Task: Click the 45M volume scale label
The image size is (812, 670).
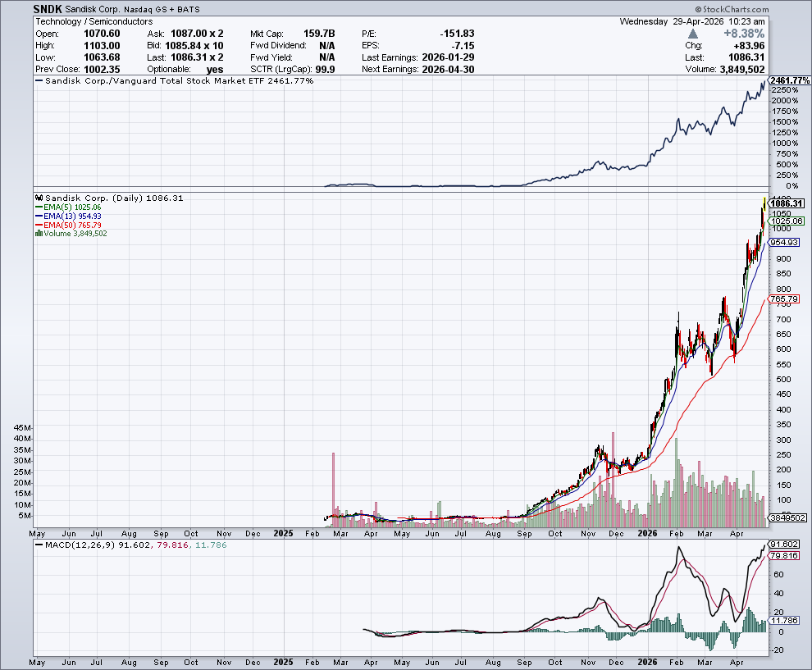Action: coord(22,428)
